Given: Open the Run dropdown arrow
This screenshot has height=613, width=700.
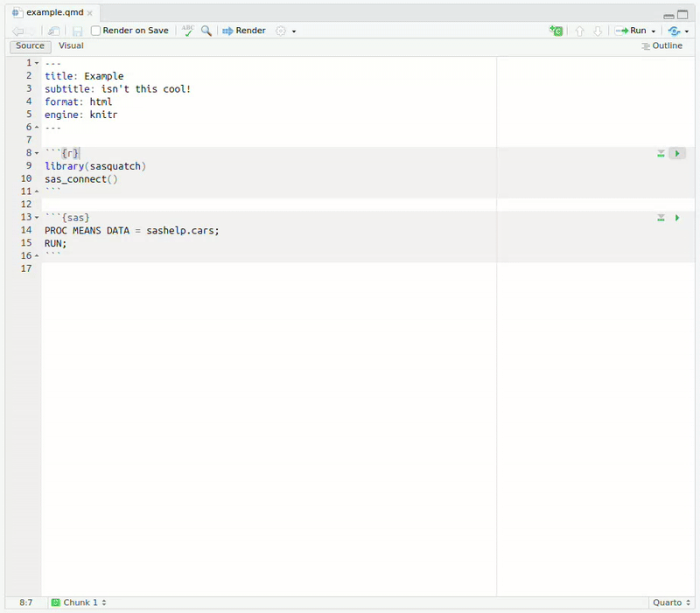Looking at the screenshot, I should point(653,31).
